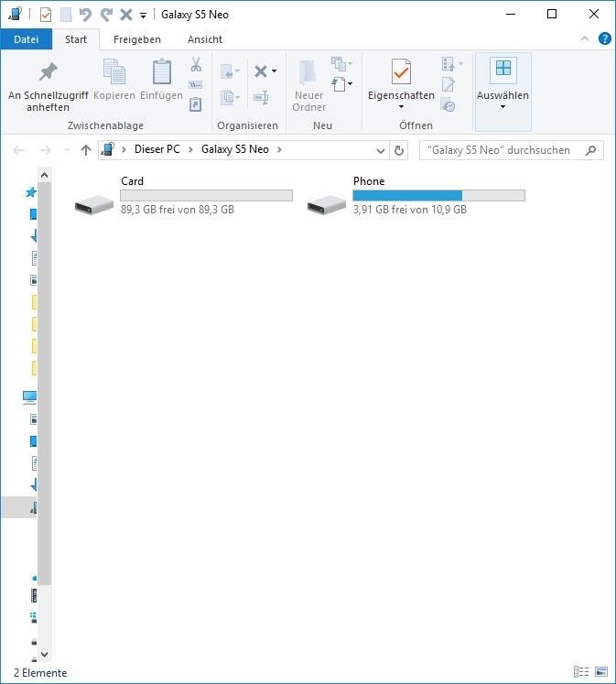Viewport: 616px width, 684px height.
Task: Click the Kopieren icon in the ribbon
Action: 114,71
